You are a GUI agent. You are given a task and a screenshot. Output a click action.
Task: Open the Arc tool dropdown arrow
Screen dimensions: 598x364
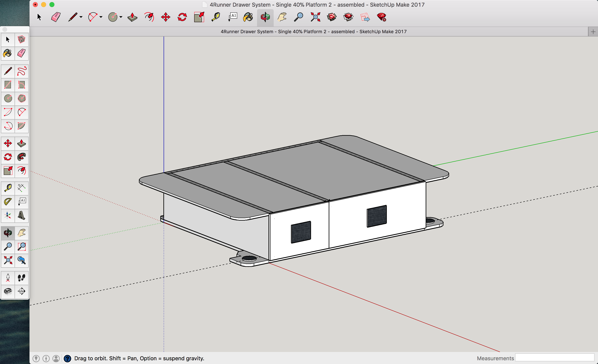101,17
